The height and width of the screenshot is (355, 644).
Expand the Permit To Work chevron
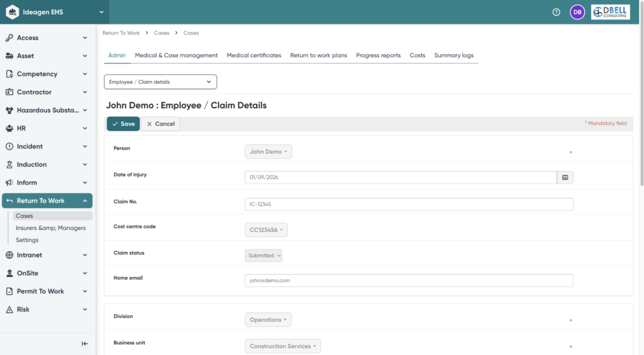click(85, 292)
